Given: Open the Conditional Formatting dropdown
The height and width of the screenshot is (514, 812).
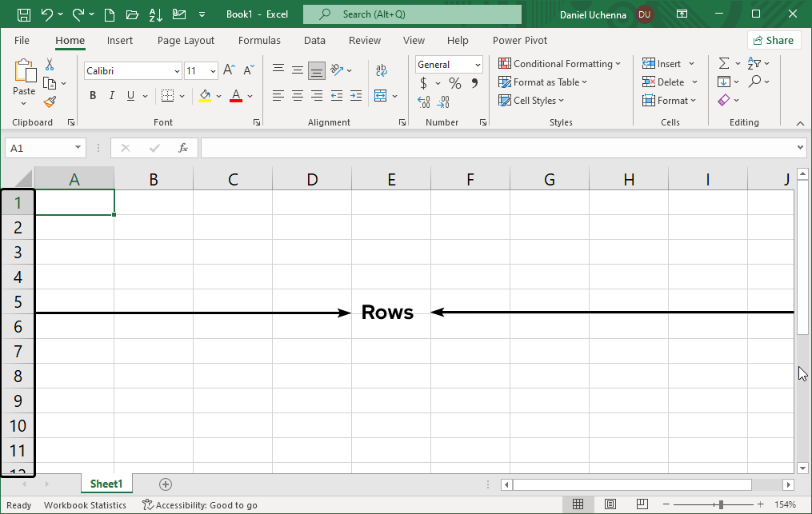Looking at the screenshot, I should click(x=559, y=64).
